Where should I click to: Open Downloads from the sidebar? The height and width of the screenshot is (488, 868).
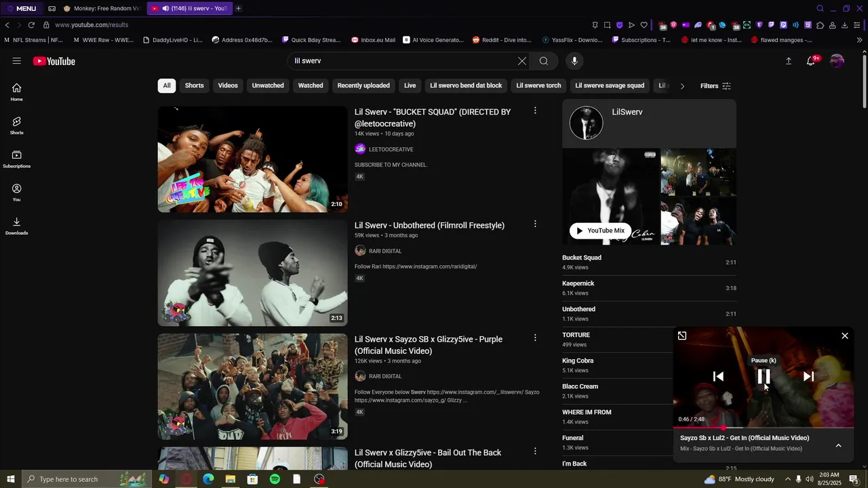pos(16,226)
